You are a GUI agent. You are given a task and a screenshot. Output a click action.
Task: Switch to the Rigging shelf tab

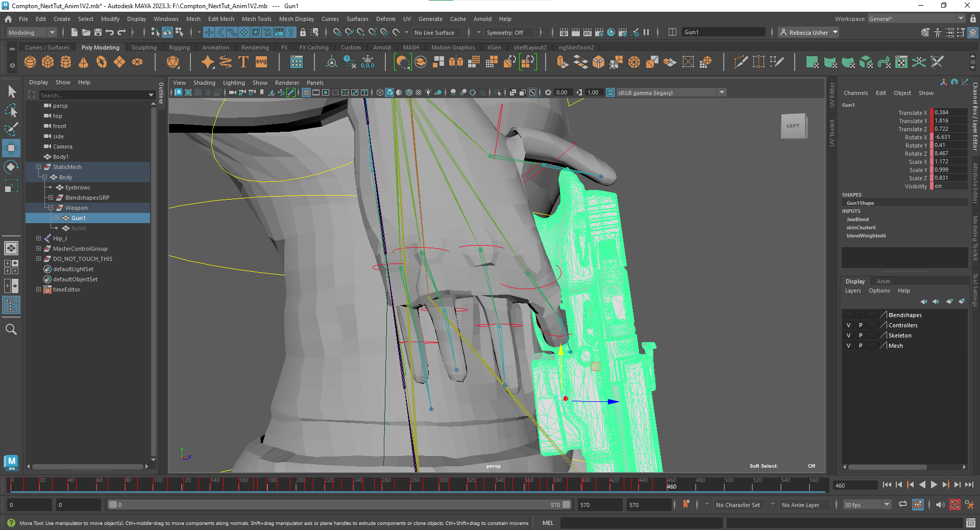pos(179,47)
